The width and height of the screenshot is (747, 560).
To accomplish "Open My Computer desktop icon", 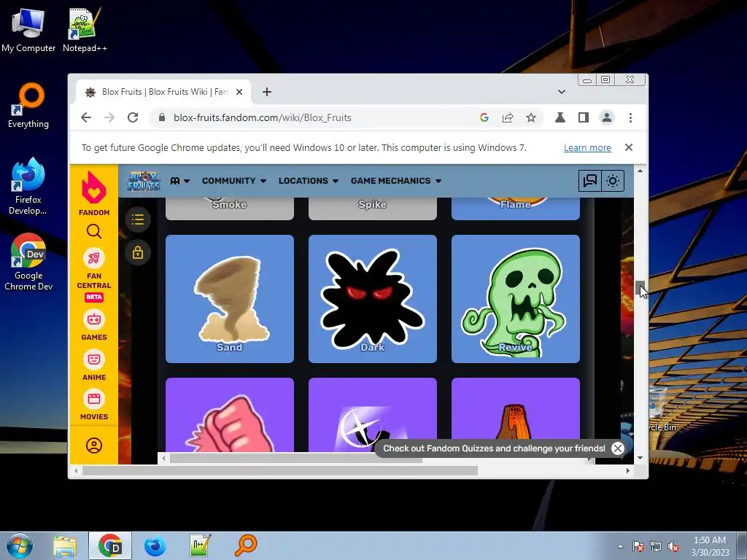I will tap(28, 30).
